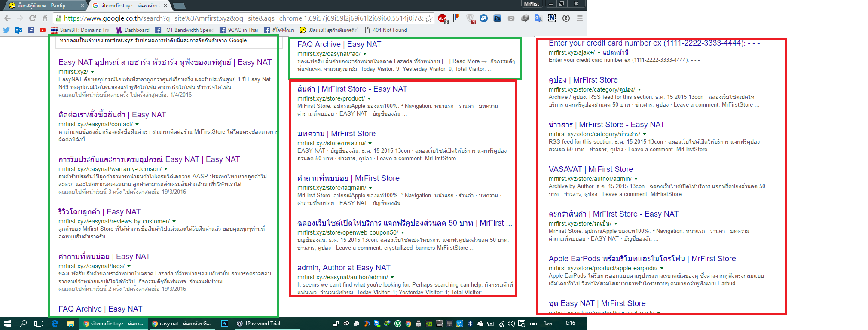This screenshot has width=868, height=330.
Task: Click the Bluetooth tray icon
Action: tap(470, 324)
